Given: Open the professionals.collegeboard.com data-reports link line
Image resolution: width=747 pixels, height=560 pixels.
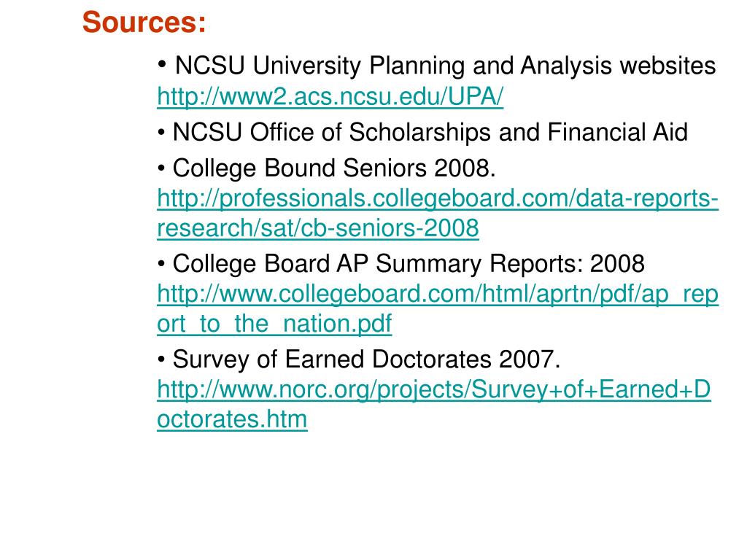Looking at the screenshot, I should click(438, 198).
